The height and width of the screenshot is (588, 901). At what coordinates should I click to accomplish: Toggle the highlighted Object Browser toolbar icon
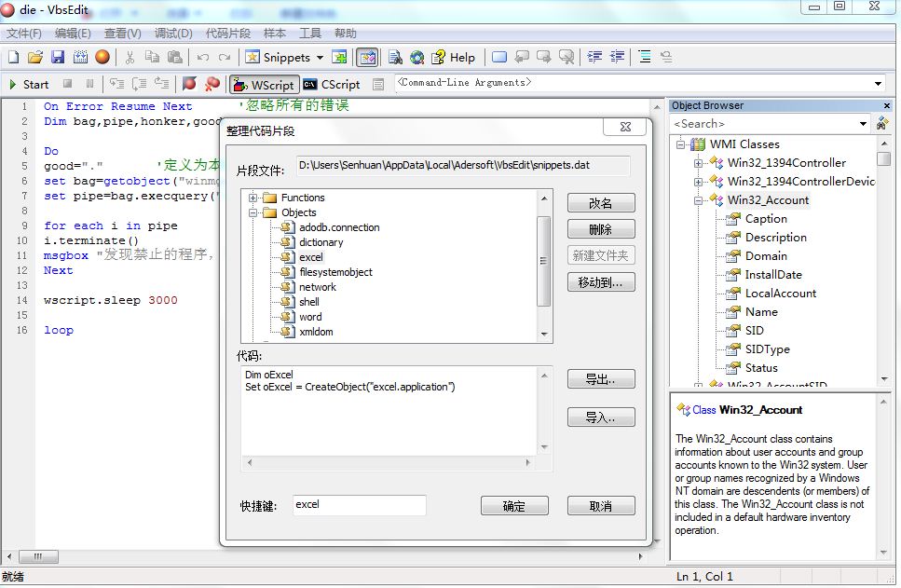tap(367, 57)
